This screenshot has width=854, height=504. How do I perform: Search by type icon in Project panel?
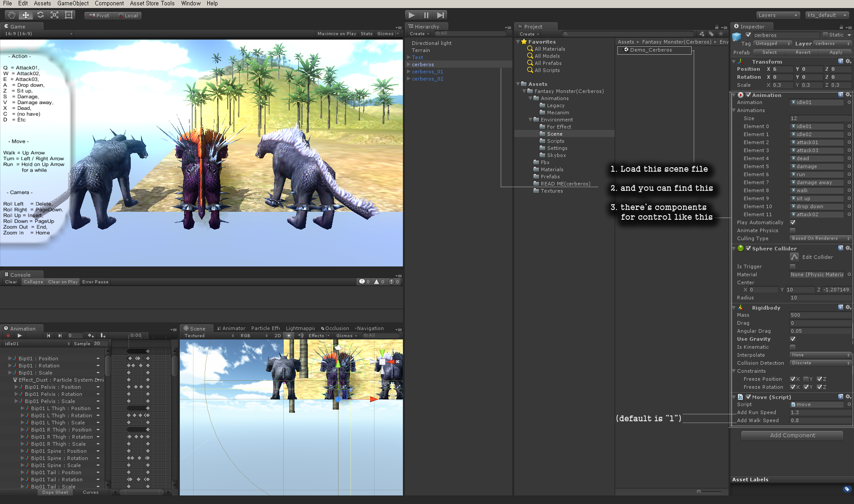[701, 34]
